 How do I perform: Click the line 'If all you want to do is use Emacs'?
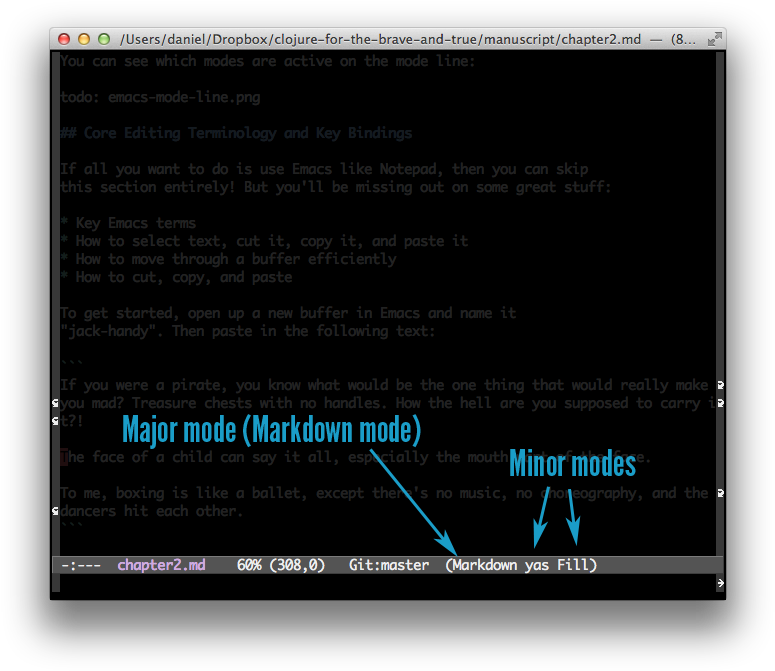(324, 169)
